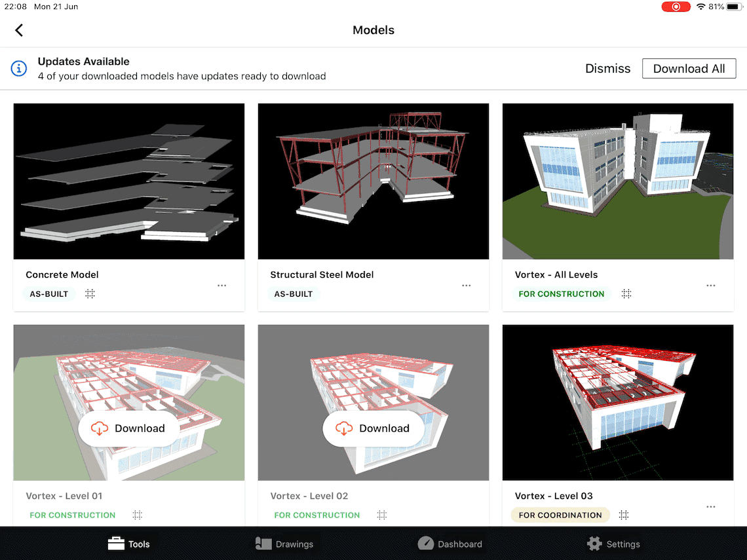
Task: Tap the screen recording indicator in status bar
Action: (x=676, y=7)
